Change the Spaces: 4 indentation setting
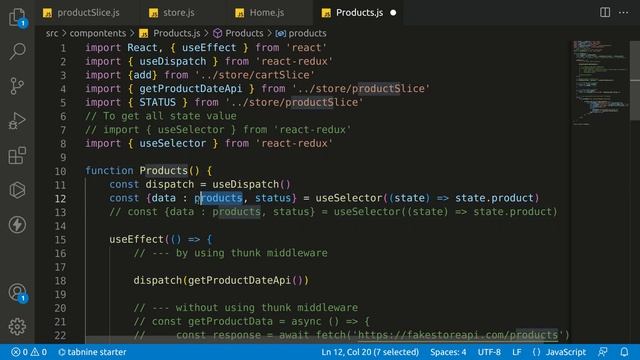Screen dimensions: 640x360 point(448,352)
